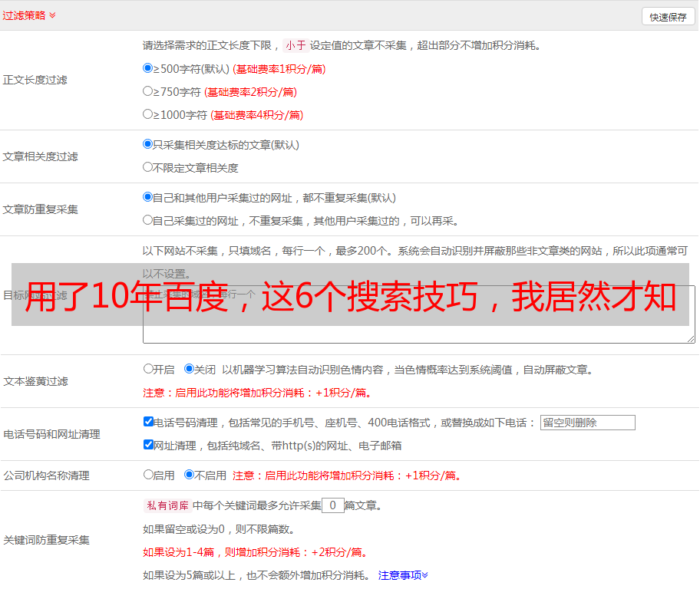Image resolution: width=700 pixels, height=589 pixels.
Task: Click the 正文长度过滤 row label
Action: (35, 80)
